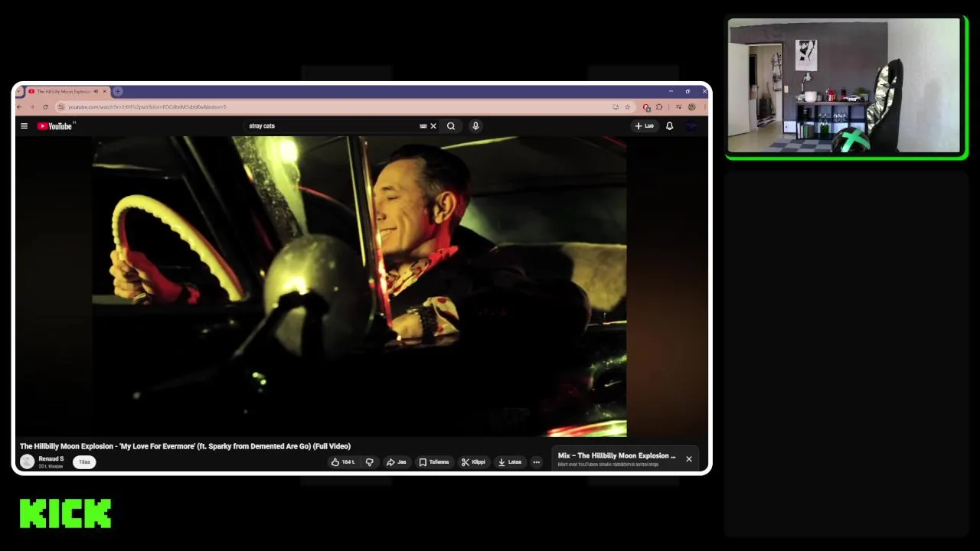Open the Chrome profile avatar

click(691, 107)
